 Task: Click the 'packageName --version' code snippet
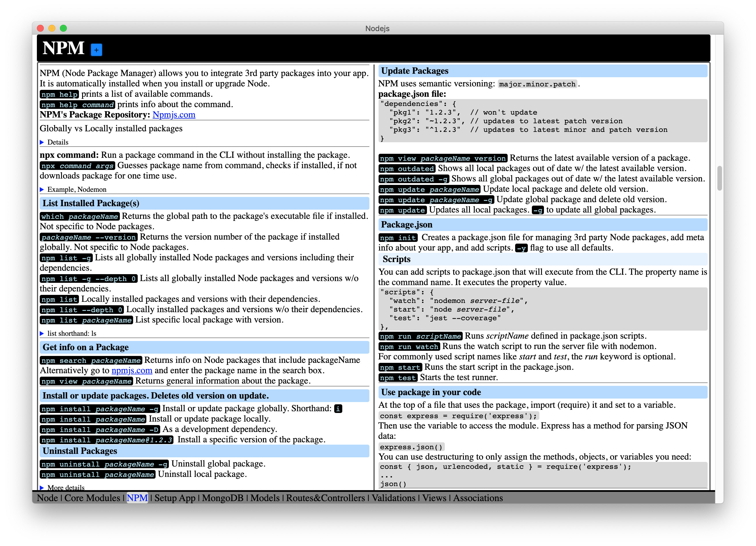89,237
